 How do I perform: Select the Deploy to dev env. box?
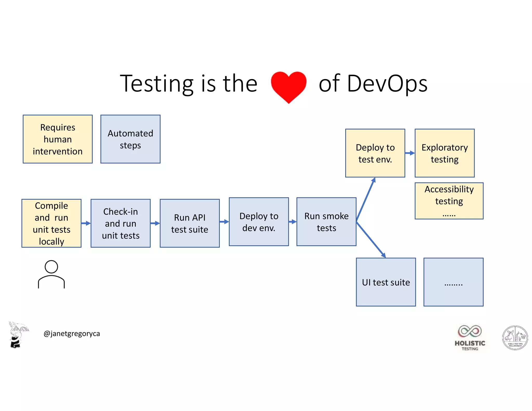point(259,222)
